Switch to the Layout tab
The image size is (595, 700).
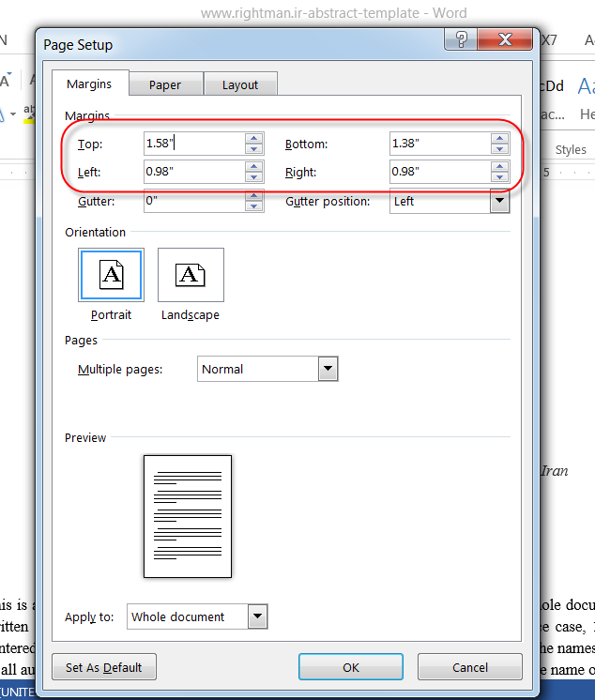pos(240,84)
